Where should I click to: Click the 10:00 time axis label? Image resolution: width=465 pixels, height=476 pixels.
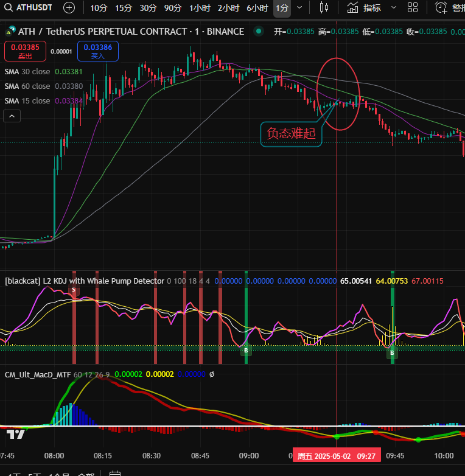(444, 456)
